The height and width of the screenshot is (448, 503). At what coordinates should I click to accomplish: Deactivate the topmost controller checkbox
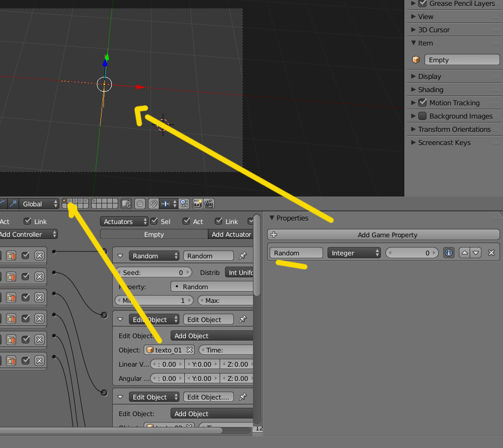point(25,255)
